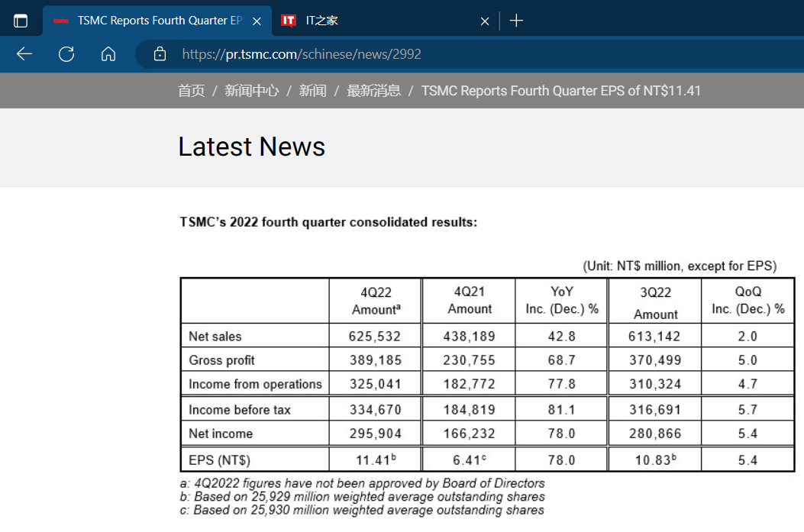Screen dimensions: 804x532
Task: Click EPS 4Q21 value 6.41
Action: pos(469,459)
